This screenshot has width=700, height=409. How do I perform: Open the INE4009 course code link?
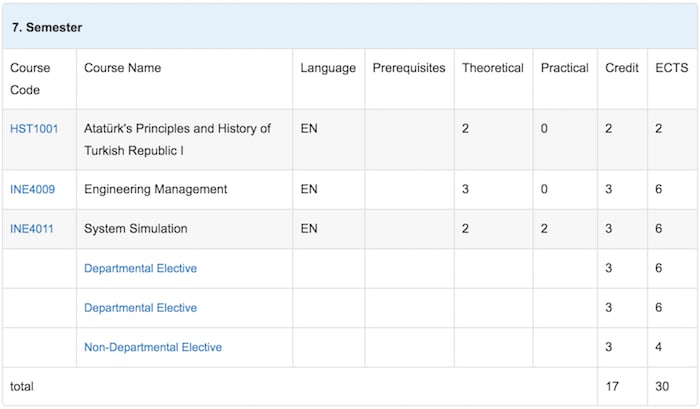click(33, 189)
